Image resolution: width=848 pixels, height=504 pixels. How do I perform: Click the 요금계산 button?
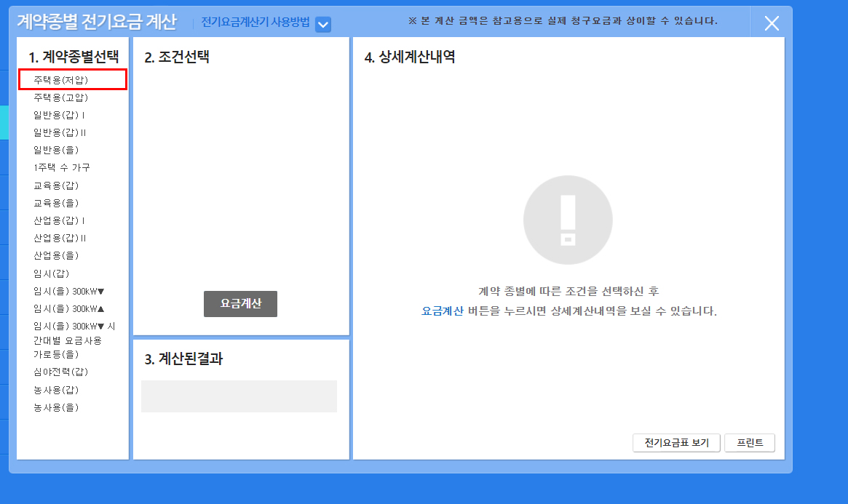pos(241,303)
